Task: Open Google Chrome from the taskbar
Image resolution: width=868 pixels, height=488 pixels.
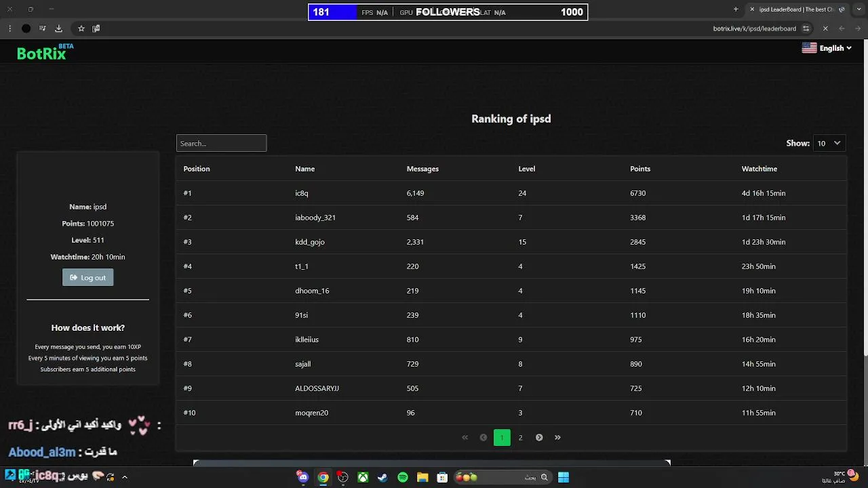Action: pyautogui.click(x=323, y=477)
